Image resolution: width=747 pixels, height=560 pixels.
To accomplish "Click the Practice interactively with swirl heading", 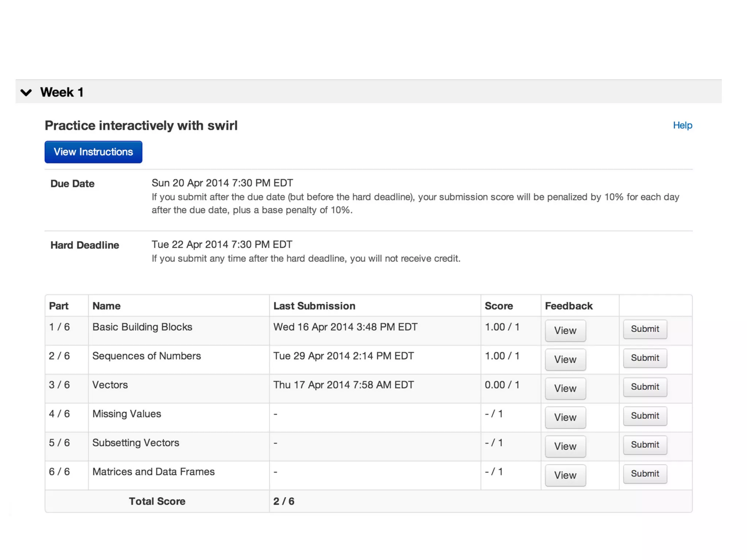I will (141, 126).
